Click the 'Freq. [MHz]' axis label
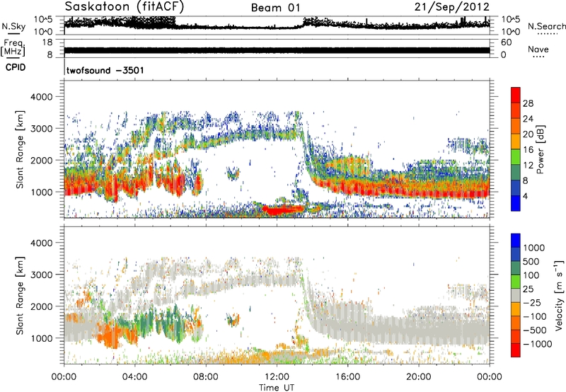 tap(13, 47)
